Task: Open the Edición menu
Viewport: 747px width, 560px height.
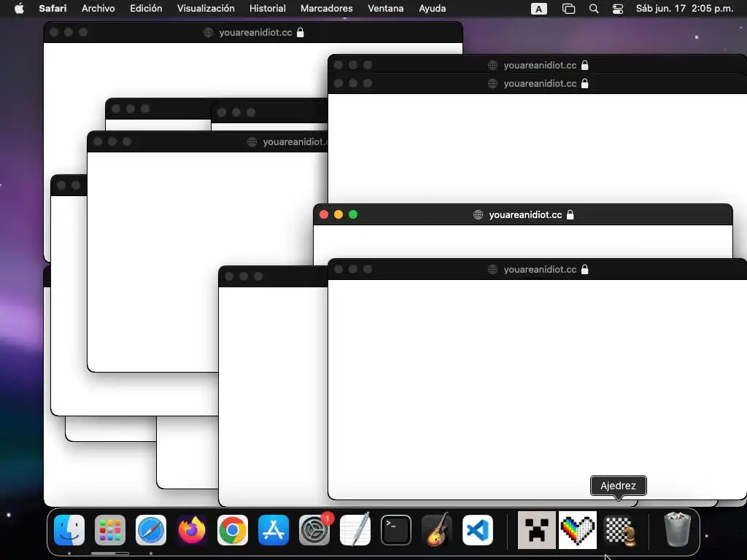Action: 146,8
